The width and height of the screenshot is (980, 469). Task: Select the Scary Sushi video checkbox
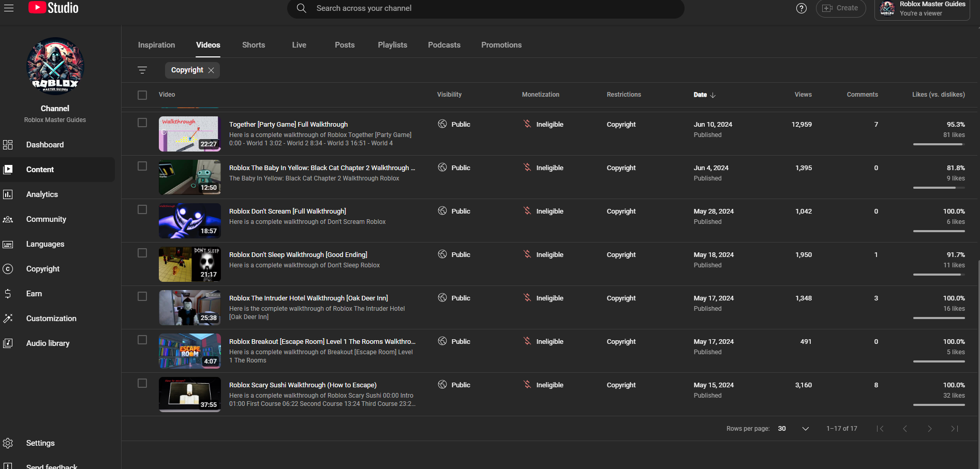[142, 383]
